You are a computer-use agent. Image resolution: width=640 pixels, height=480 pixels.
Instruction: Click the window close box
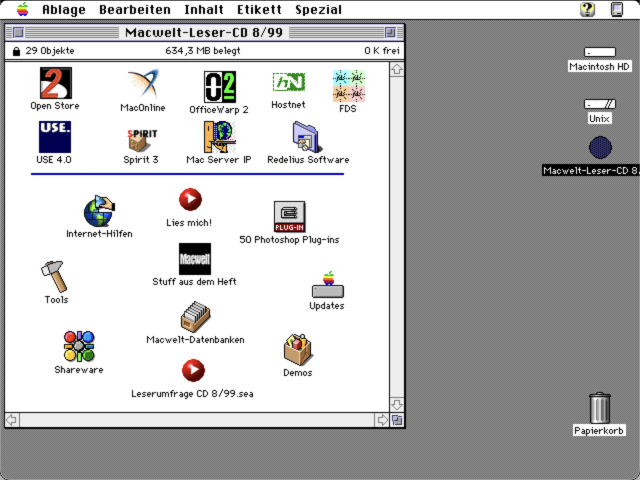[x=18, y=32]
